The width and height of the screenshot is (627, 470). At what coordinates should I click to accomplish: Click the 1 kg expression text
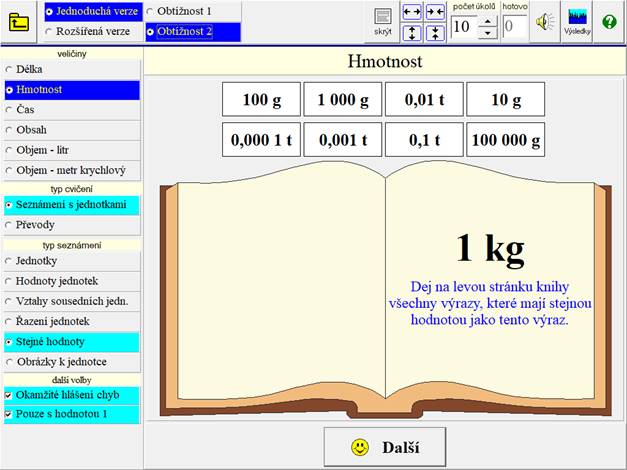pyautogui.click(x=490, y=249)
